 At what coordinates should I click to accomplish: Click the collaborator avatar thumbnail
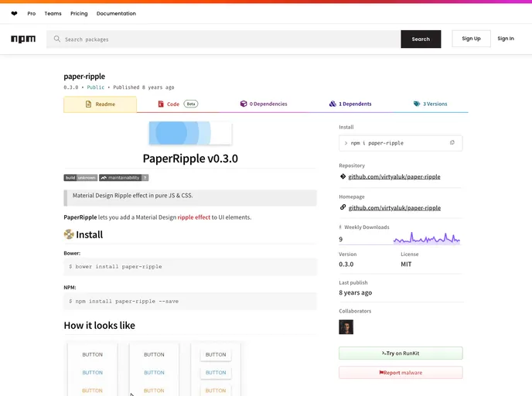pyautogui.click(x=346, y=327)
